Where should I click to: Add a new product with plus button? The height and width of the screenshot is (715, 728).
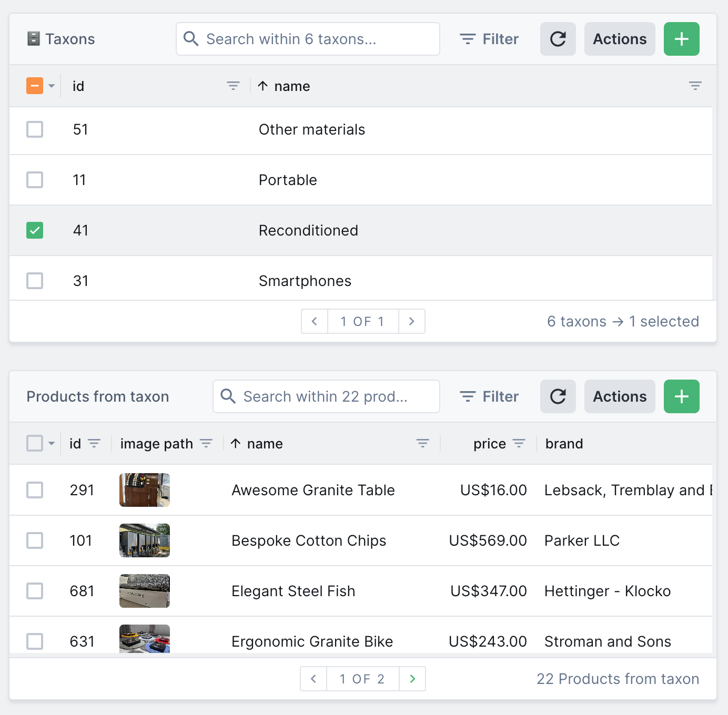[x=681, y=396]
